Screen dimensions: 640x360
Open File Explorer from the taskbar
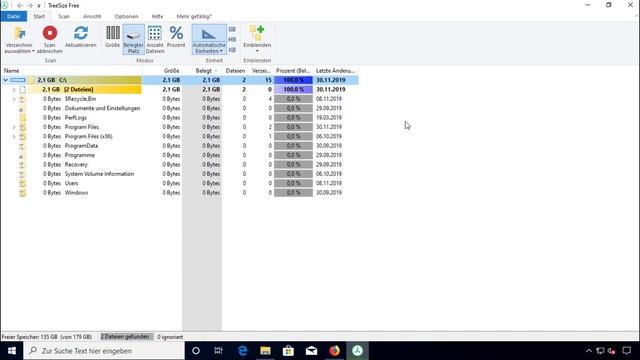[x=265, y=351]
